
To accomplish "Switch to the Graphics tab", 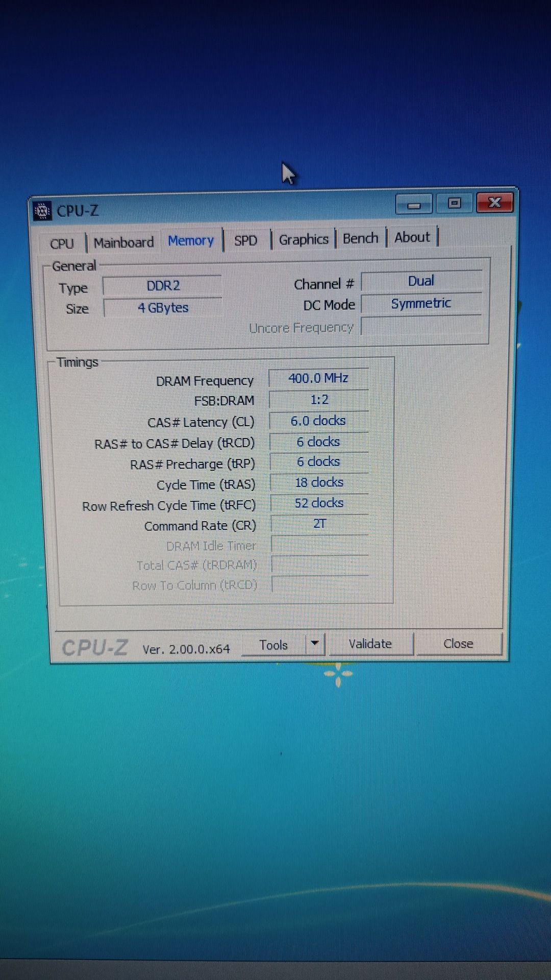I will pyautogui.click(x=304, y=239).
